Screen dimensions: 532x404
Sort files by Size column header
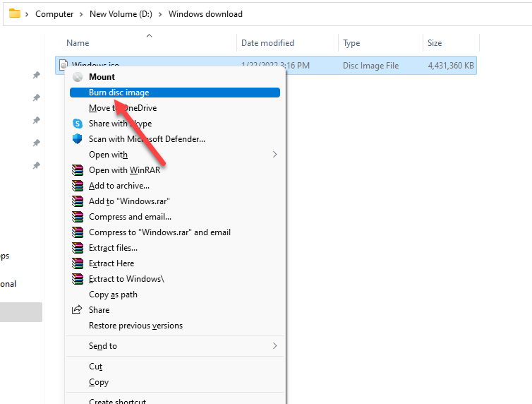coord(435,43)
